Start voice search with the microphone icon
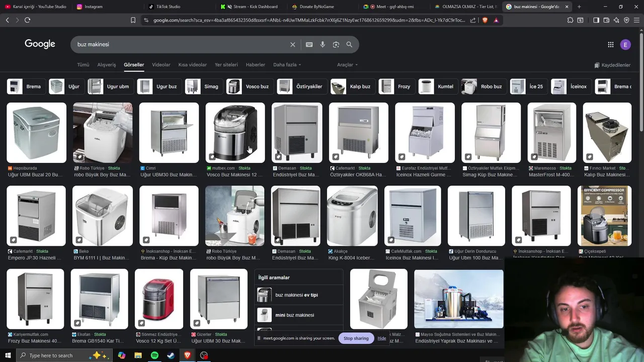The height and width of the screenshot is (362, 644). (x=323, y=44)
